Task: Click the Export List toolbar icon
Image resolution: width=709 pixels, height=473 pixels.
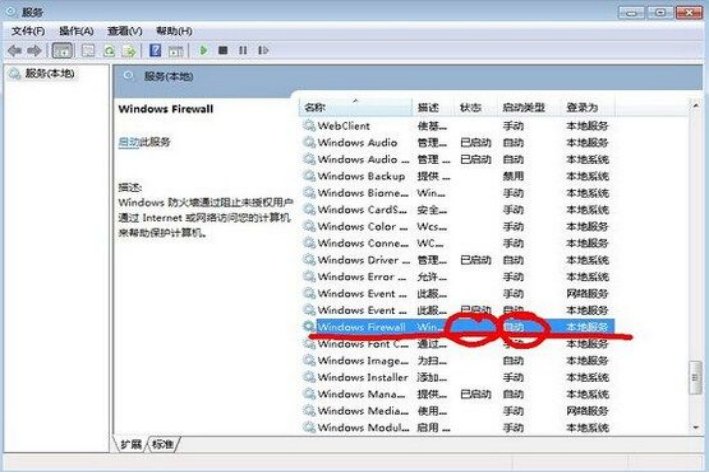Action: (x=129, y=51)
